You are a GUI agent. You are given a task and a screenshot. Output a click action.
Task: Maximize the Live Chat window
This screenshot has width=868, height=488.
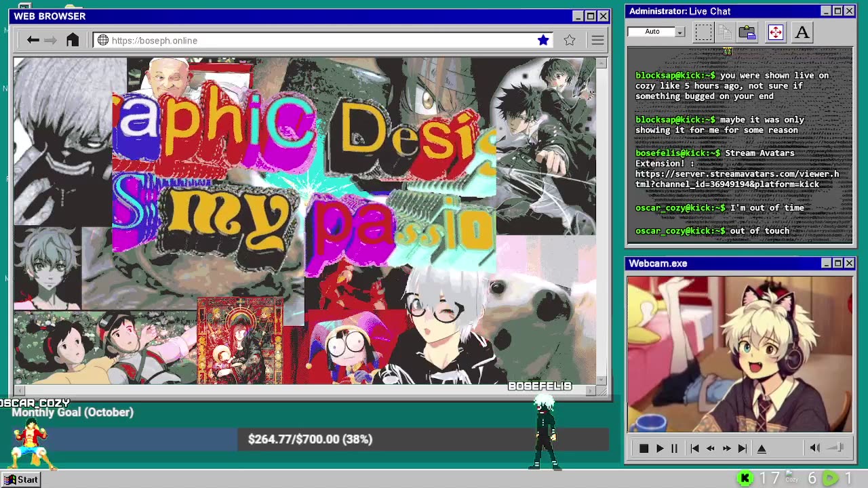pyautogui.click(x=837, y=12)
